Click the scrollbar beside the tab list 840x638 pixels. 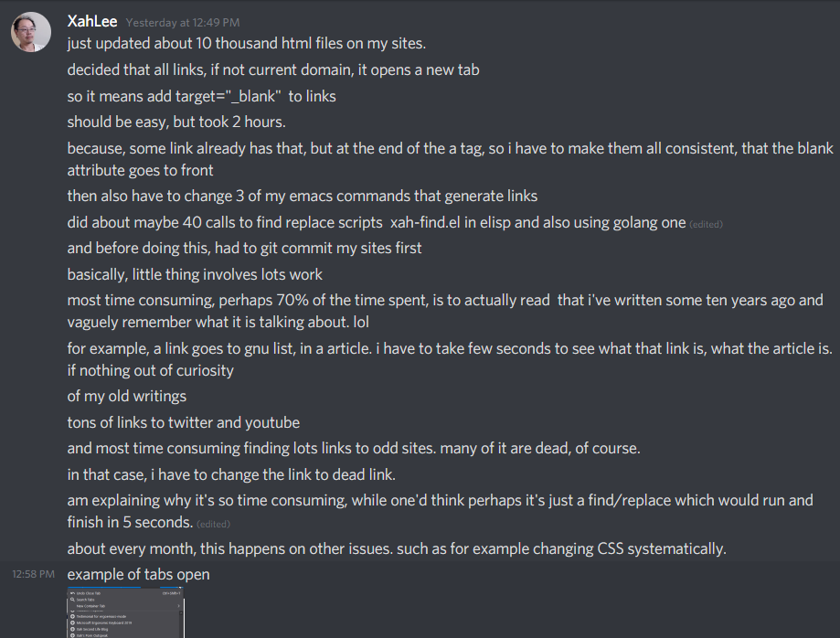coord(182,622)
